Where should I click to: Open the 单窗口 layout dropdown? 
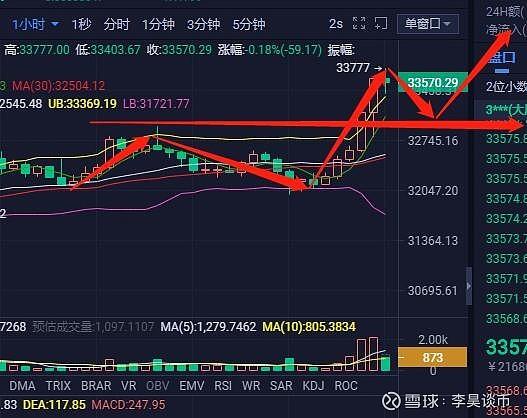428,24
